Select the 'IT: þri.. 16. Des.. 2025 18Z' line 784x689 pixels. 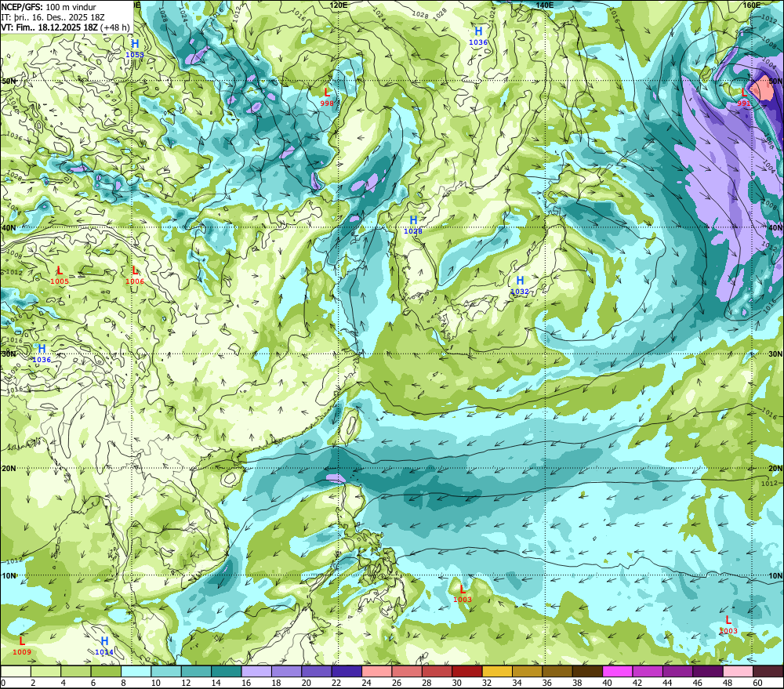pos(53,17)
